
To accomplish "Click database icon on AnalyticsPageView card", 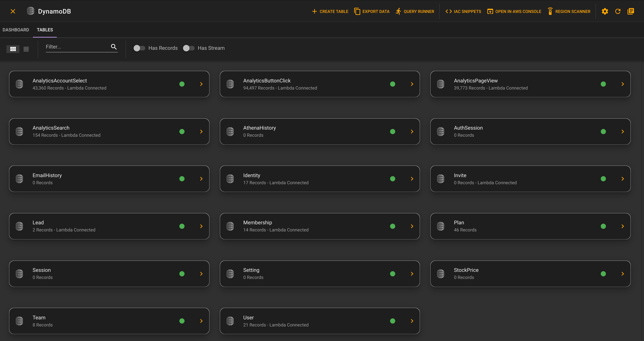I will [440, 84].
